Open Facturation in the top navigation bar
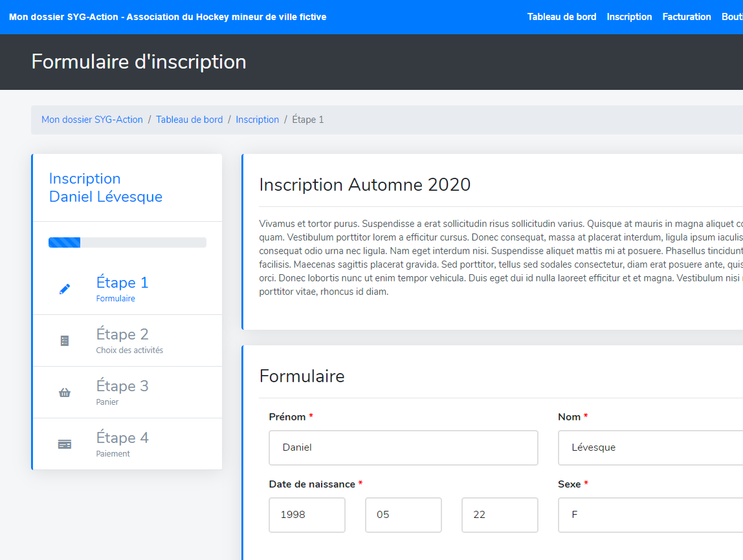The image size is (743, 560). (686, 17)
